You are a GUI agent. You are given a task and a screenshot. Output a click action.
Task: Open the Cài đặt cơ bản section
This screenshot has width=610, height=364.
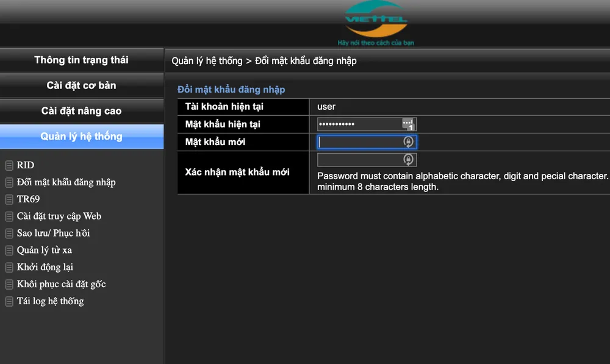click(x=81, y=85)
